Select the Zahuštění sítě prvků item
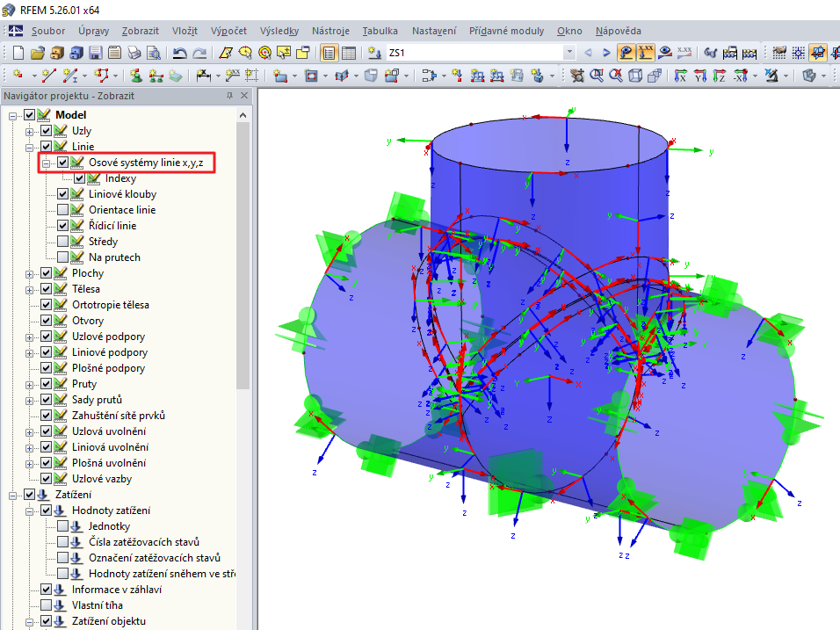The width and height of the screenshot is (840, 630). pyautogui.click(x=119, y=416)
